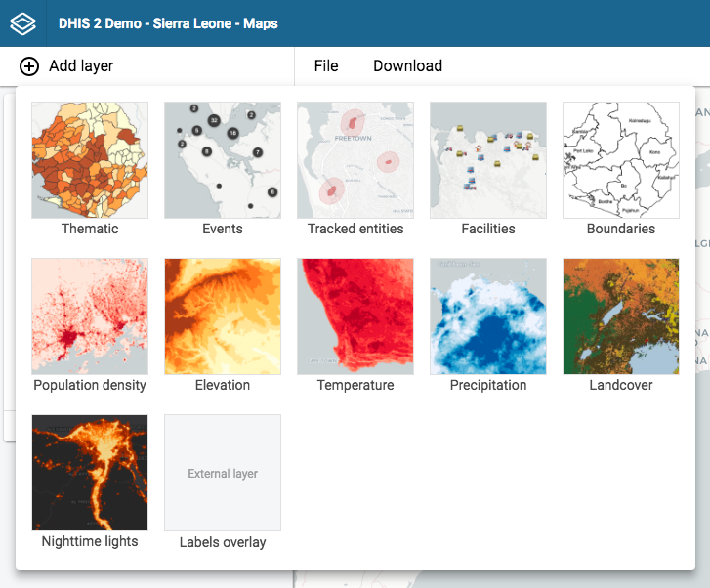The height and width of the screenshot is (588, 710).
Task: Click the DHIS 2 logo icon
Action: (22, 23)
